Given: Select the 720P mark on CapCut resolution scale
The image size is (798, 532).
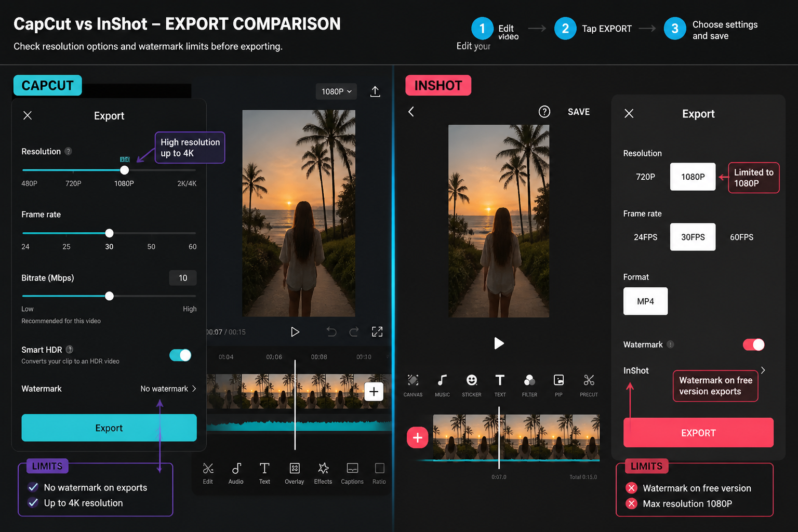Looking at the screenshot, I should coord(73,183).
